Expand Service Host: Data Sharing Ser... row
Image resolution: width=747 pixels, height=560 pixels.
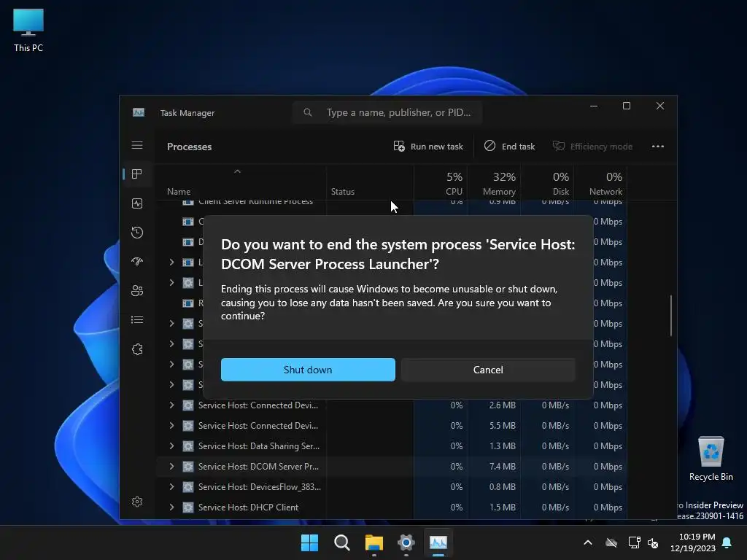[171, 446]
